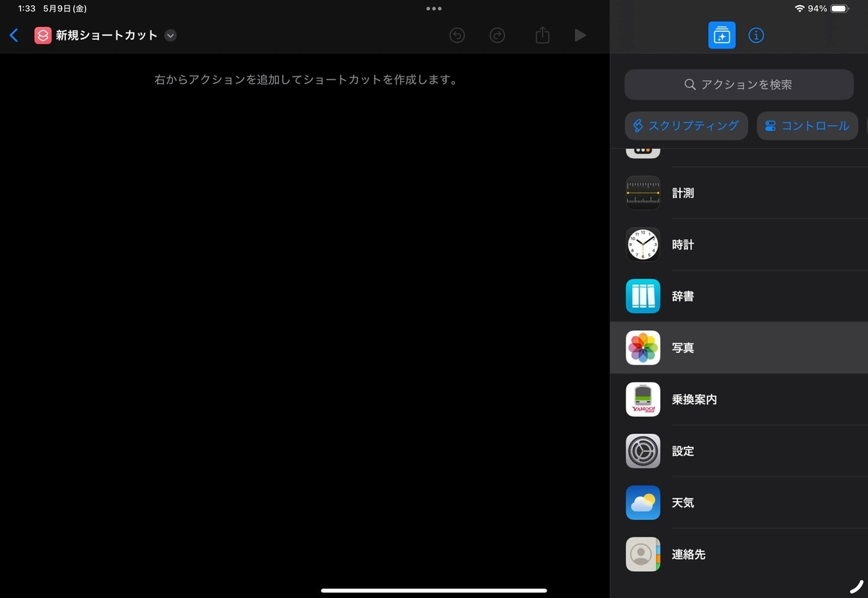The width and height of the screenshot is (868, 598).
Task: Select the コントロール category chip
Action: [x=807, y=126]
